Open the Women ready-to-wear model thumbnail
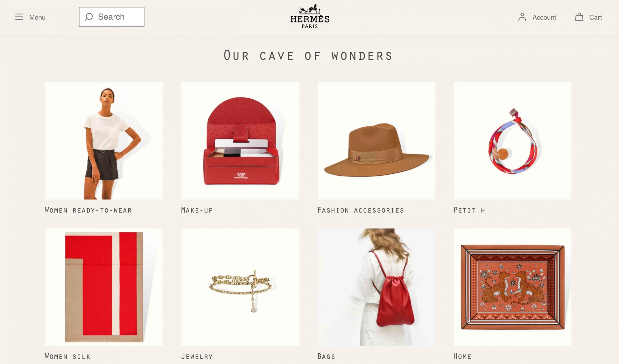Viewport: 619px width, 364px height. tap(104, 141)
